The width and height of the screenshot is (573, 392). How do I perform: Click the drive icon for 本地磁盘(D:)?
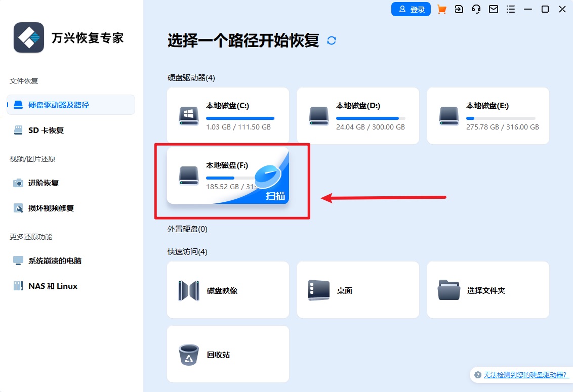tap(319, 116)
